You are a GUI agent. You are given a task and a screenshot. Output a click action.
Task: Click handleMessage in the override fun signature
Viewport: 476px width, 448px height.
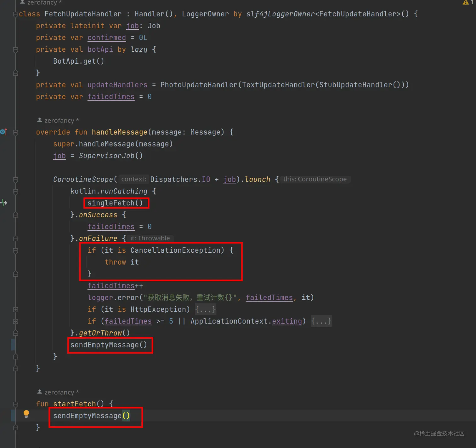click(119, 132)
